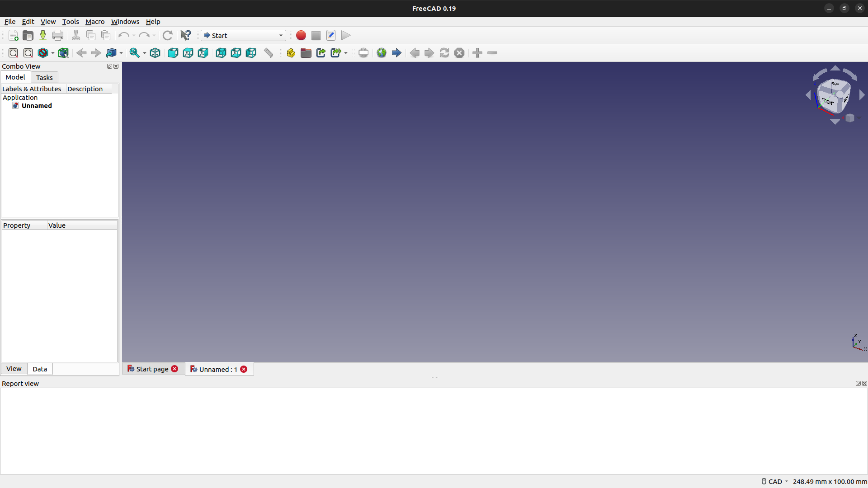Open the workbench selector dropdown
This screenshot has width=868, height=488.
[x=243, y=35]
